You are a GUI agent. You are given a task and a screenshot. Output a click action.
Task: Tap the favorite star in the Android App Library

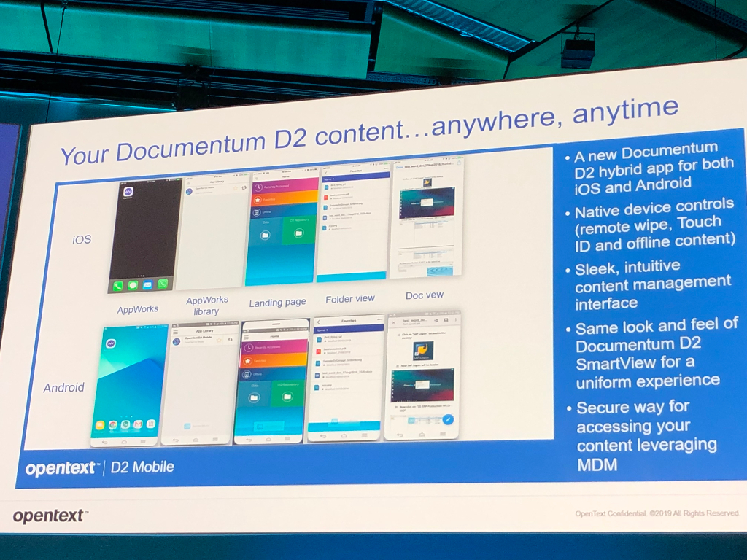(x=219, y=340)
